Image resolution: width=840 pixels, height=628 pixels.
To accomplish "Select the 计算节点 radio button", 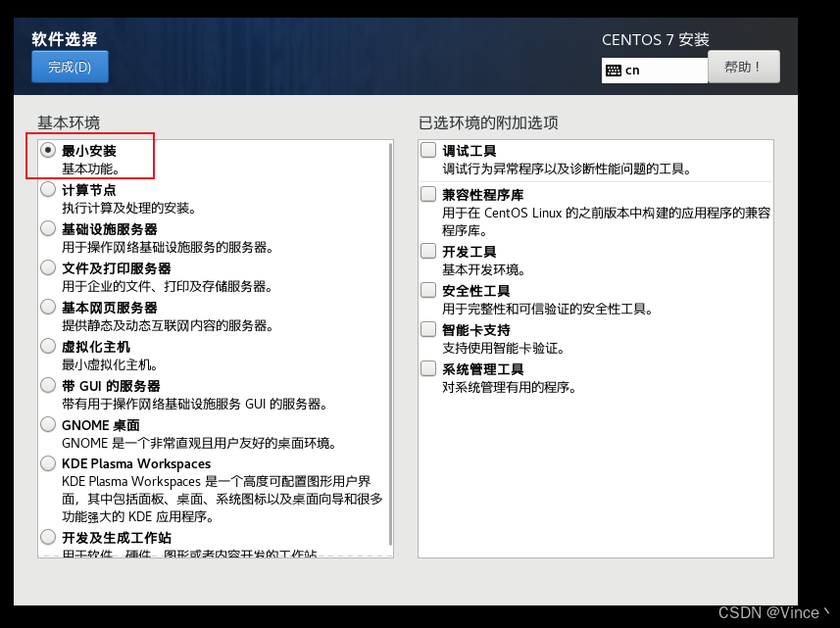I will [48, 189].
